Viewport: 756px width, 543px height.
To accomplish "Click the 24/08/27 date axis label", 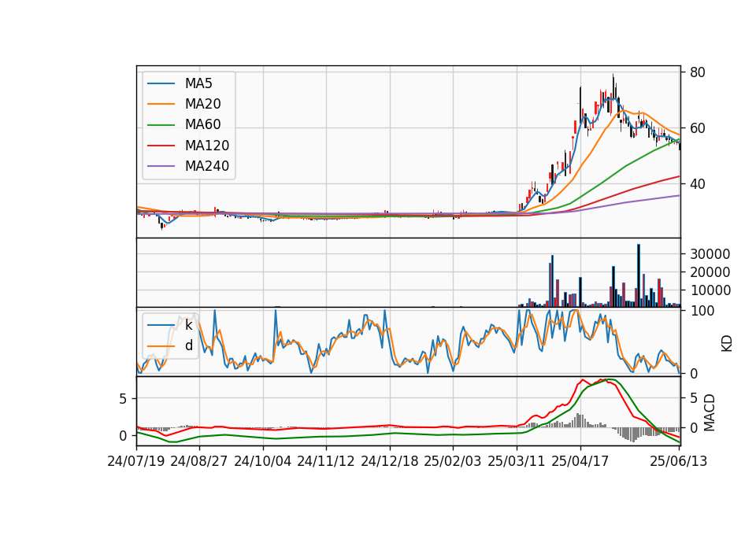I will (x=199, y=461).
